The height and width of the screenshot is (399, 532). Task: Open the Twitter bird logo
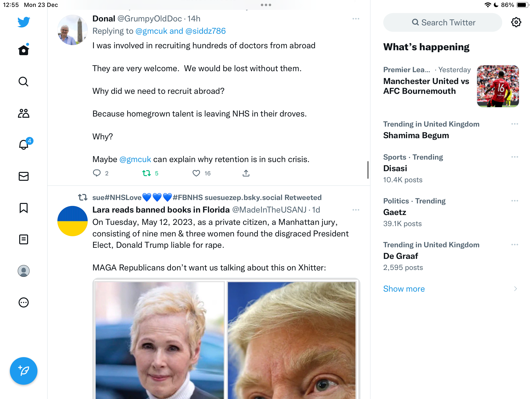point(24,22)
